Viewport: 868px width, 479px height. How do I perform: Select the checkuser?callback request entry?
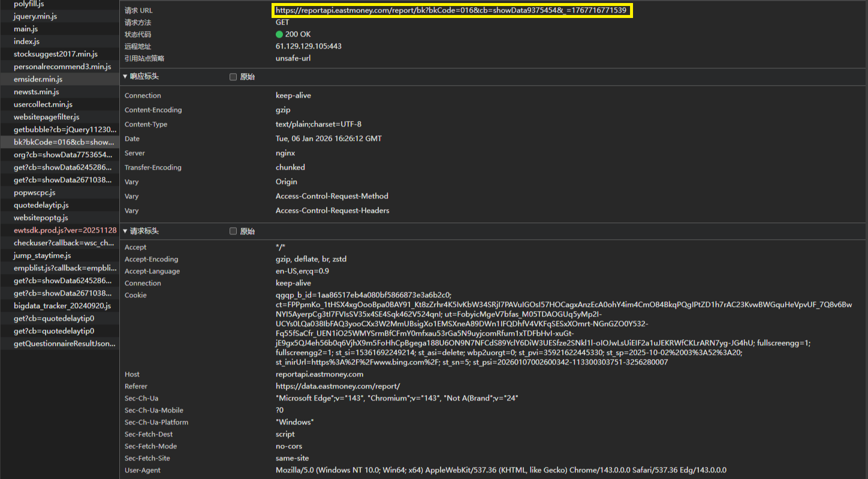pyautogui.click(x=64, y=243)
